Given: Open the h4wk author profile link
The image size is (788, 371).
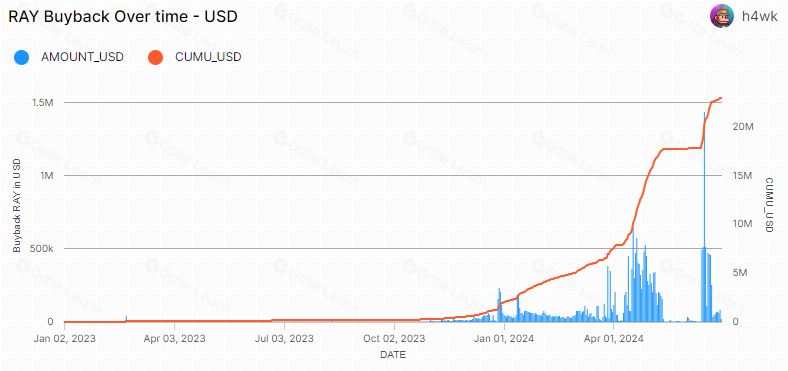Looking at the screenshot, I should [759, 17].
